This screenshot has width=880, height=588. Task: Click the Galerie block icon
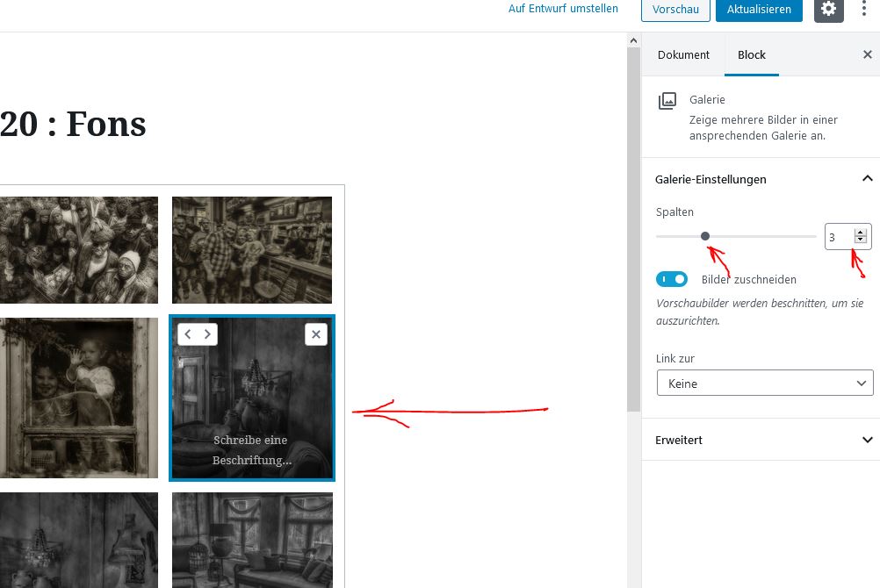tap(667, 101)
